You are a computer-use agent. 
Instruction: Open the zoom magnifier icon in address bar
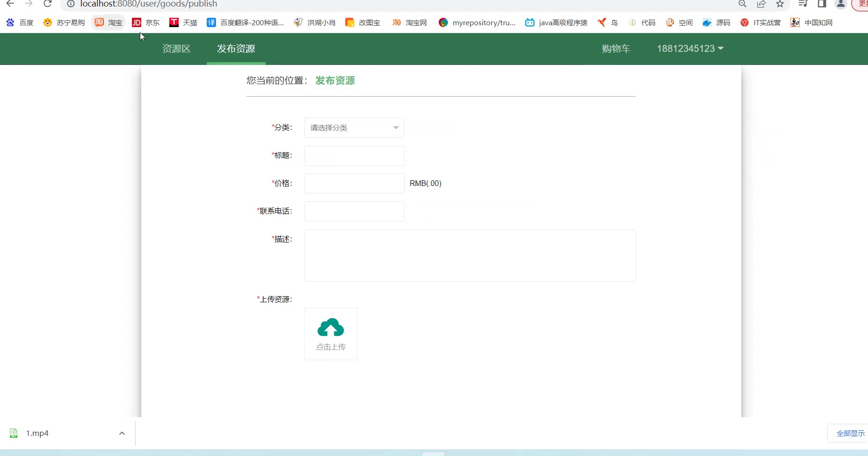[742, 4]
